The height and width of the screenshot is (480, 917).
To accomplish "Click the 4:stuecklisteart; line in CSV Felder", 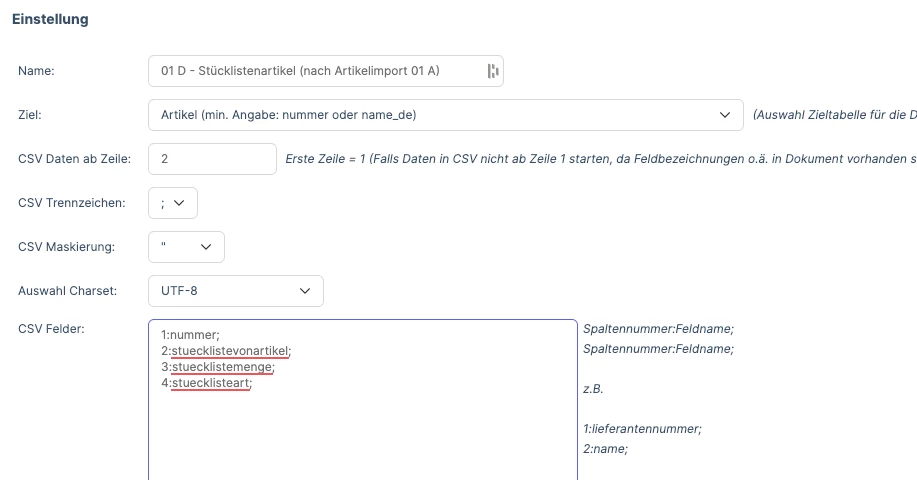I will [x=206, y=383].
